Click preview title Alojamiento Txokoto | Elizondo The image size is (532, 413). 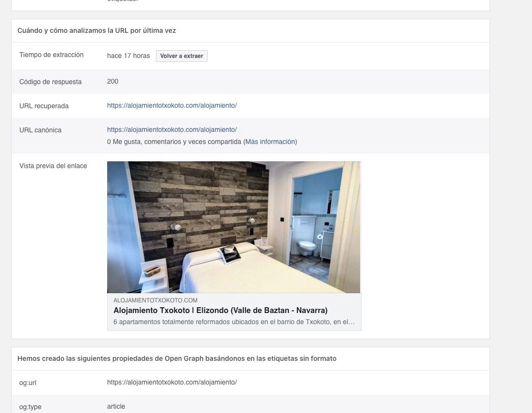click(220, 311)
